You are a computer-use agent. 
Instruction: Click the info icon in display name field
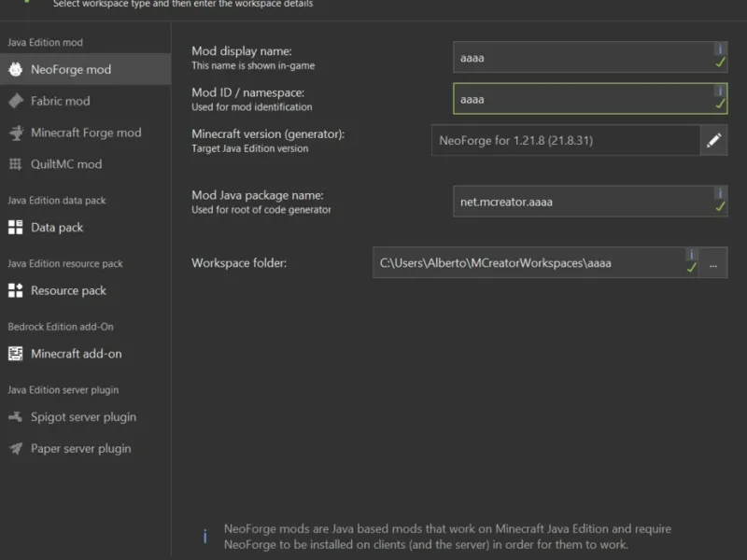point(720,49)
